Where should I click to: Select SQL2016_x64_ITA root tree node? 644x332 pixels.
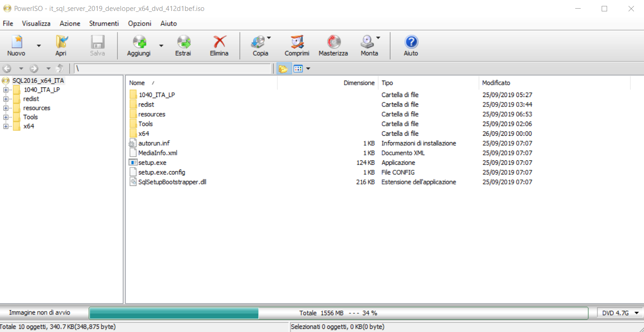coord(38,81)
